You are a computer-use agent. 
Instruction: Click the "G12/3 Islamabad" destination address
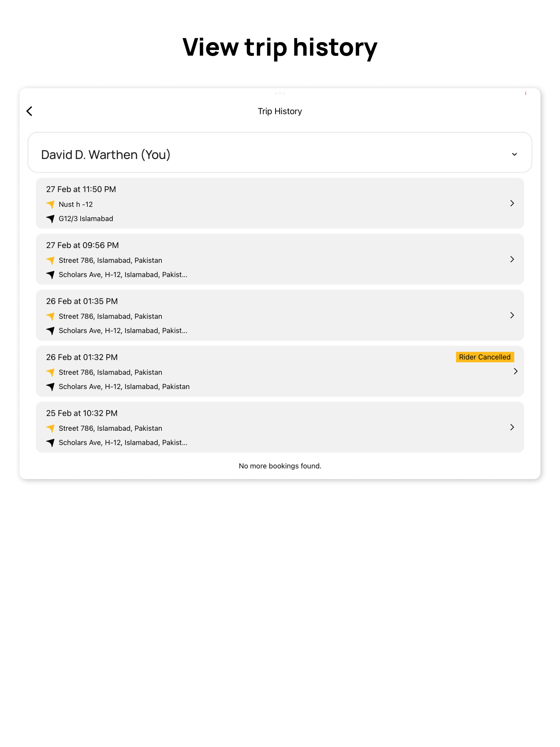click(86, 219)
